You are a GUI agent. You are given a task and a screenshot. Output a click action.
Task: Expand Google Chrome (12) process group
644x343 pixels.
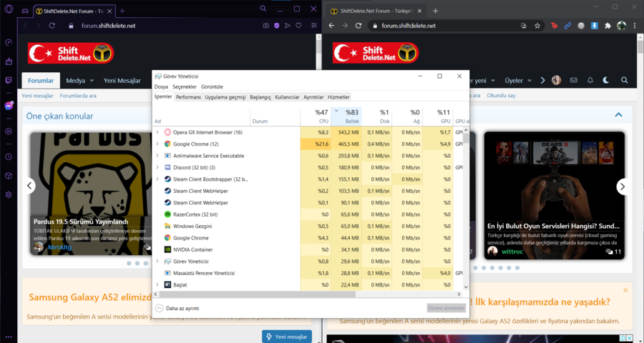pyautogui.click(x=157, y=144)
